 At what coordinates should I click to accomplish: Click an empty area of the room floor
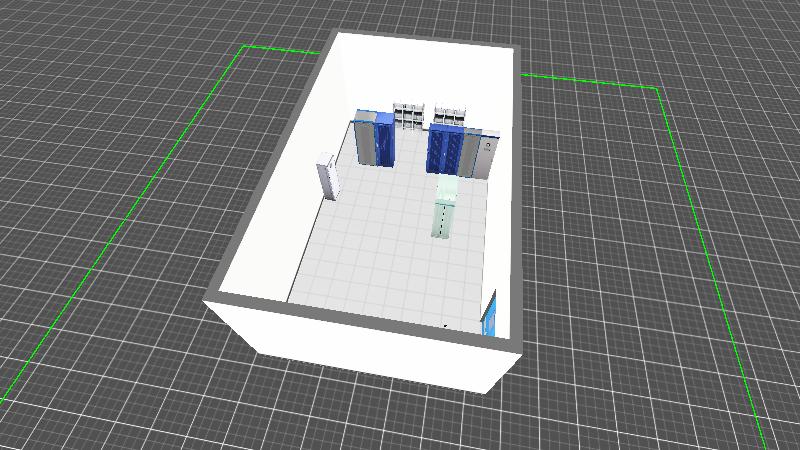[370, 250]
